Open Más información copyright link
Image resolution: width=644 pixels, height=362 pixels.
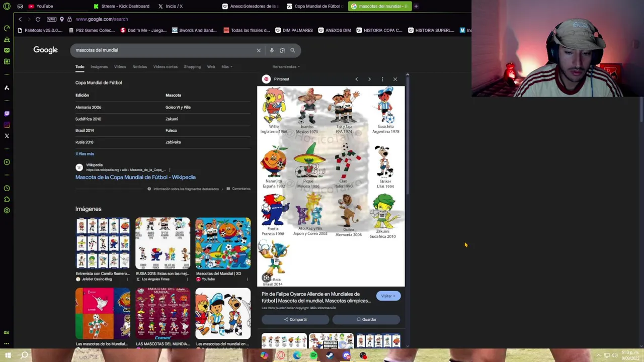pyautogui.click(x=323, y=308)
